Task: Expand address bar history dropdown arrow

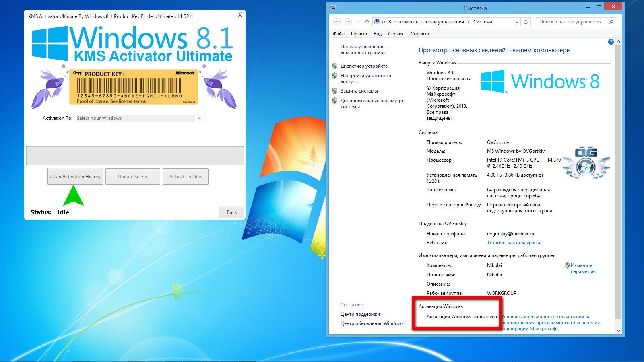Action: coord(517,22)
